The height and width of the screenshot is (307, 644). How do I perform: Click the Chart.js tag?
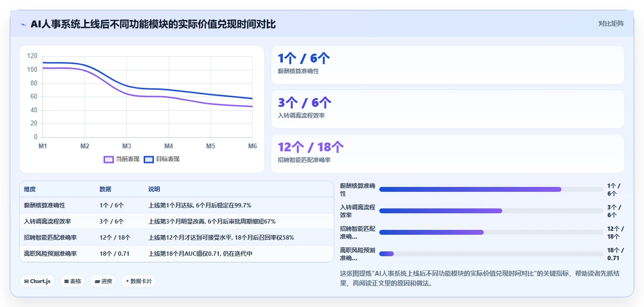(37, 281)
